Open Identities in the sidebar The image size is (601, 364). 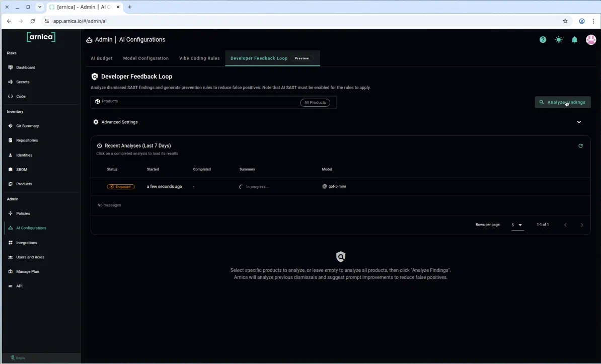(24, 155)
